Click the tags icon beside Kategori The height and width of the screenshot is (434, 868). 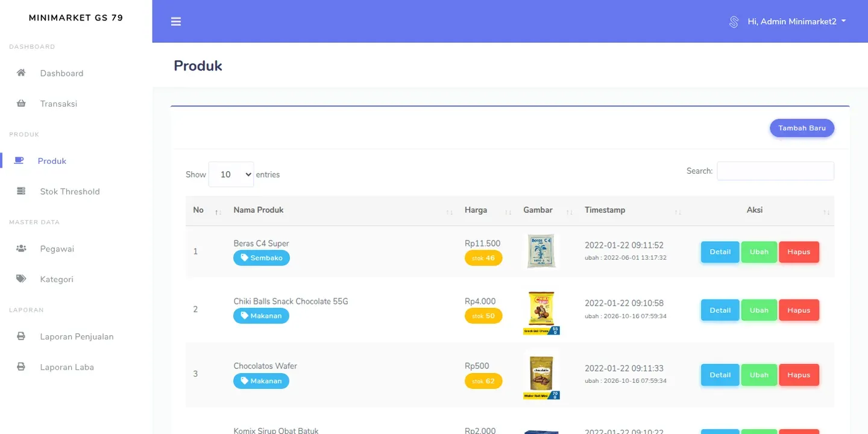point(21,279)
